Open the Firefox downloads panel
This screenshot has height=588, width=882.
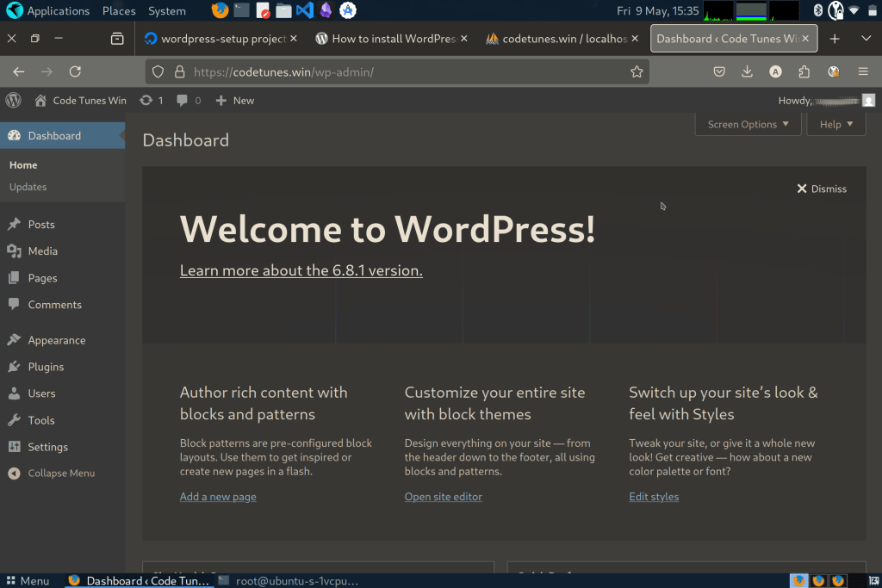[747, 71]
